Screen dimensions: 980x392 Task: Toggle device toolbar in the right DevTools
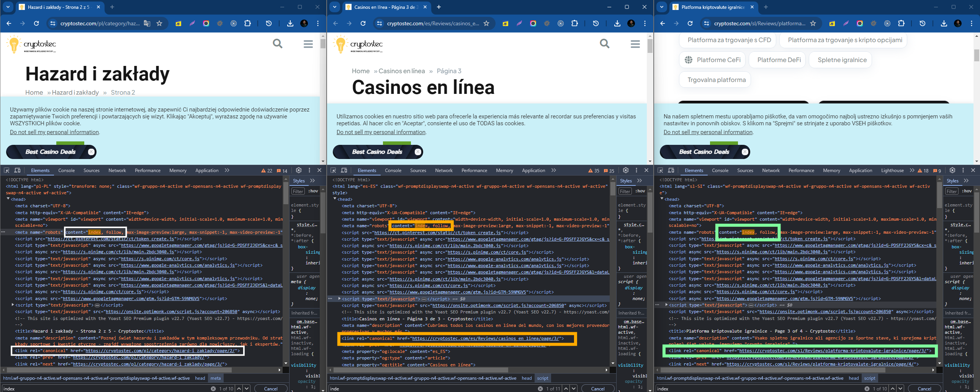click(x=671, y=170)
